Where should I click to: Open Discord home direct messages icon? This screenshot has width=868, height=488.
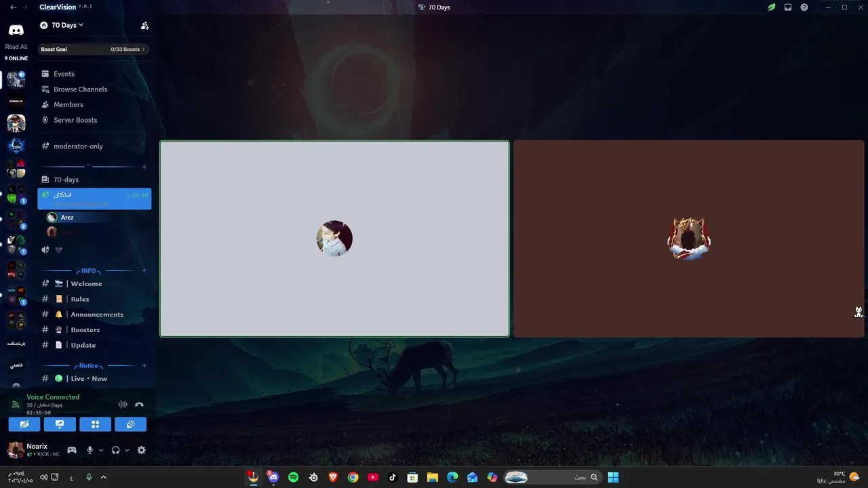[x=16, y=30]
